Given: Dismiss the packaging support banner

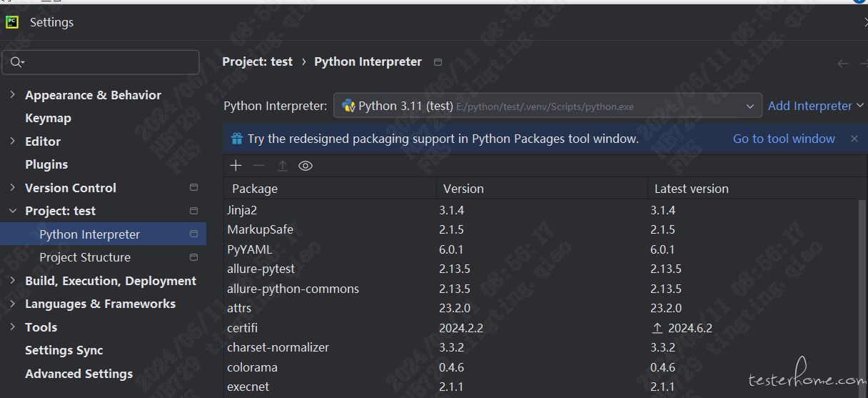Looking at the screenshot, I should coord(854,139).
